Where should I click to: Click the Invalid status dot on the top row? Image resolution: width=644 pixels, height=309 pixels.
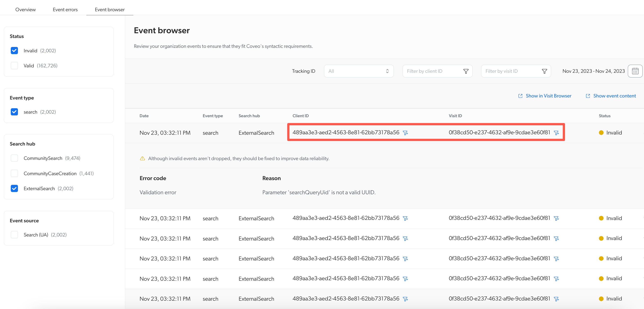601,133
